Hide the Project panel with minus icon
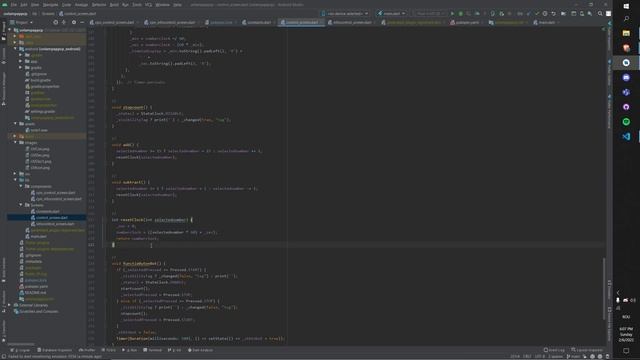The width and height of the screenshot is (640, 360). point(82,22)
